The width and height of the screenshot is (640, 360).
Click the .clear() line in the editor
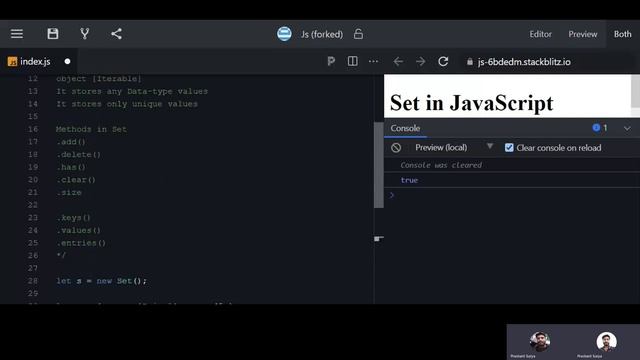click(76, 180)
